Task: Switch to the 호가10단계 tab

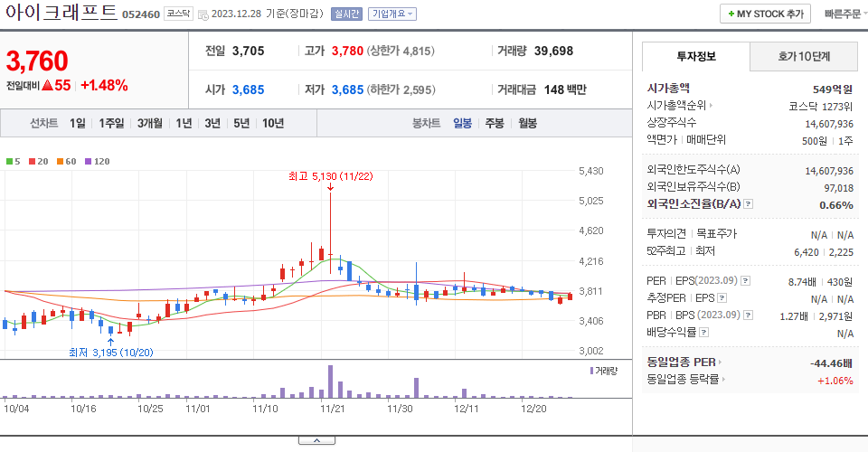Action: (x=804, y=56)
